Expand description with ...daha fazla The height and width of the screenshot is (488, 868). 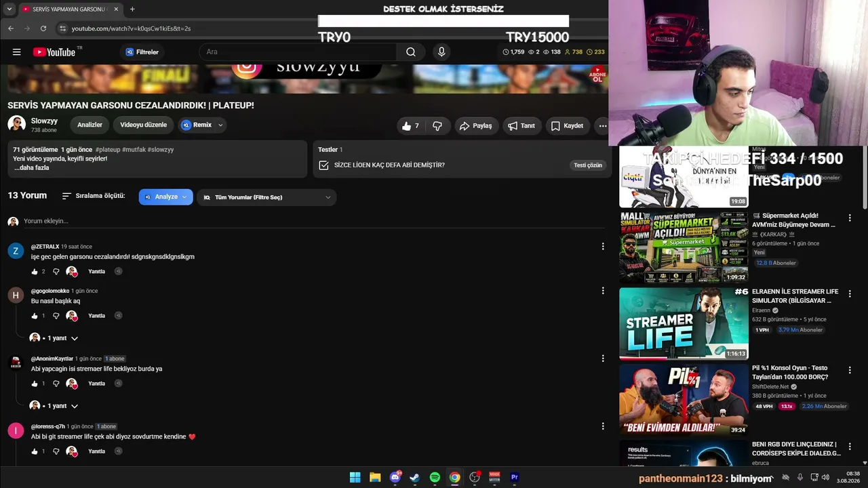(x=31, y=168)
